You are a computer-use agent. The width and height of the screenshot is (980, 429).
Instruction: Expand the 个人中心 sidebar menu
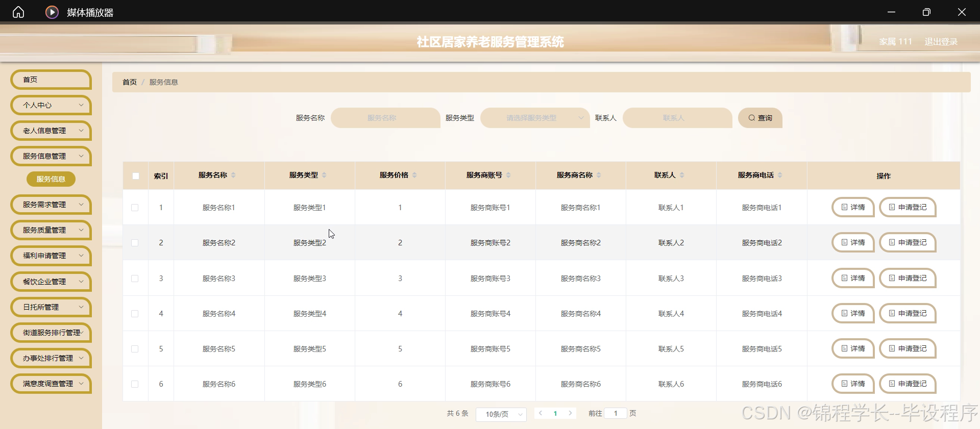pos(51,105)
